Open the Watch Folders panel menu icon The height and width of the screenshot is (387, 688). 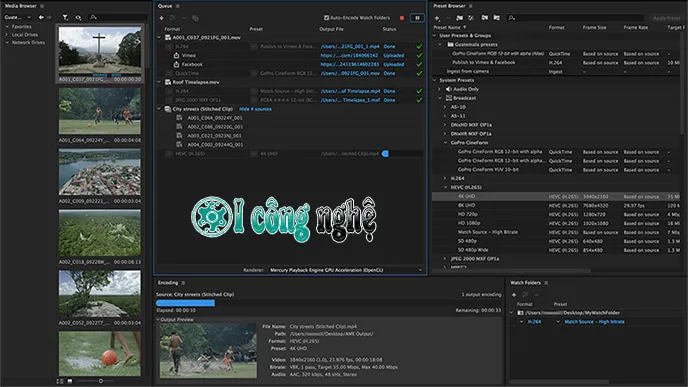[x=546, y=283]
